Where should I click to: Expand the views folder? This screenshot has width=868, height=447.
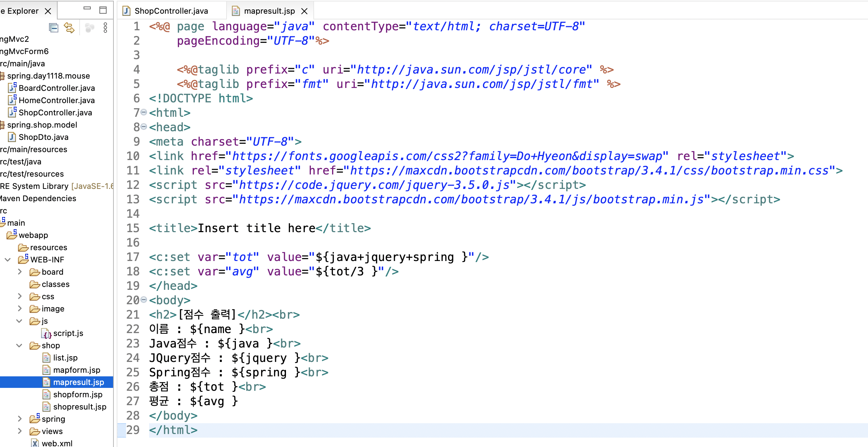20,431
